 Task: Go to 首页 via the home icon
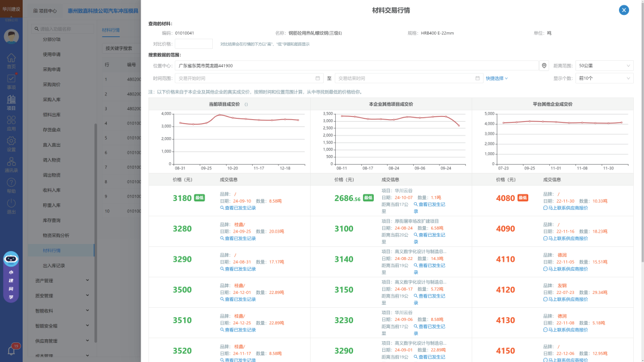click(x=11, y=58)
